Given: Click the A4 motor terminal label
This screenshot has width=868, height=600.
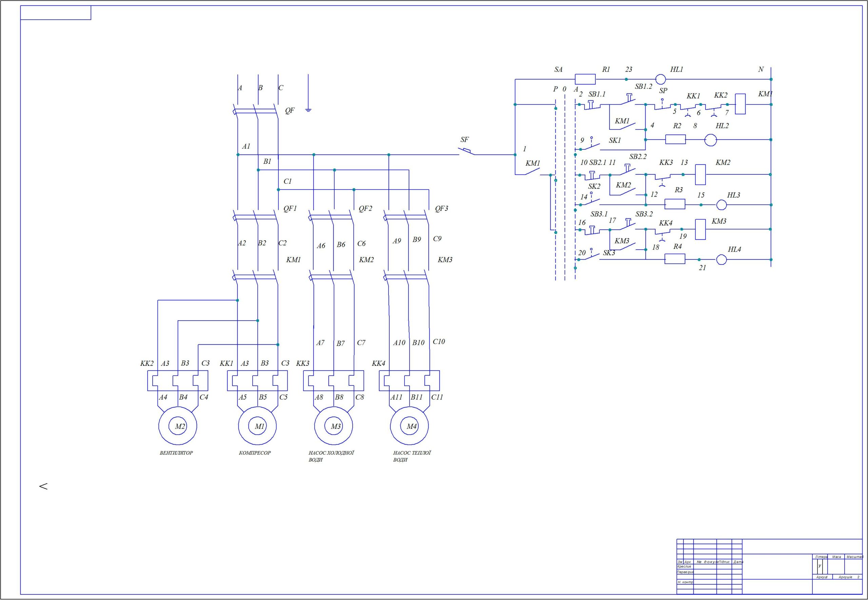Looking at the screenshot, I should [x=163, y=397].
